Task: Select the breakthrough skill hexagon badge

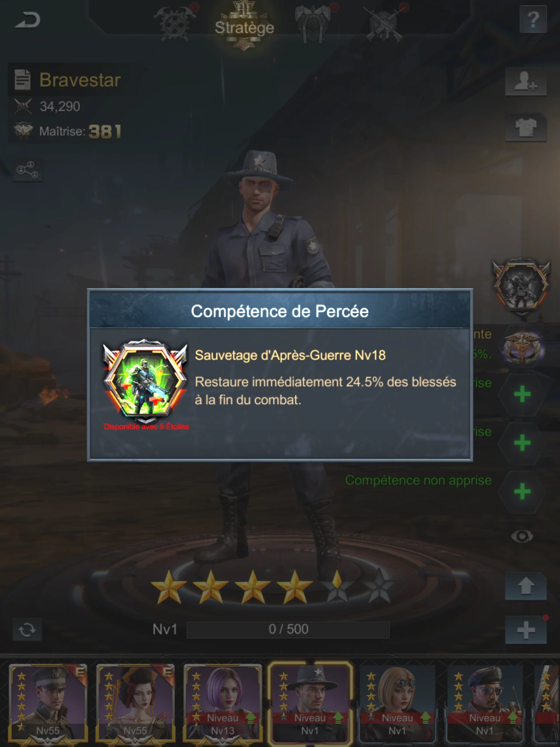Action: coord(521,285)
